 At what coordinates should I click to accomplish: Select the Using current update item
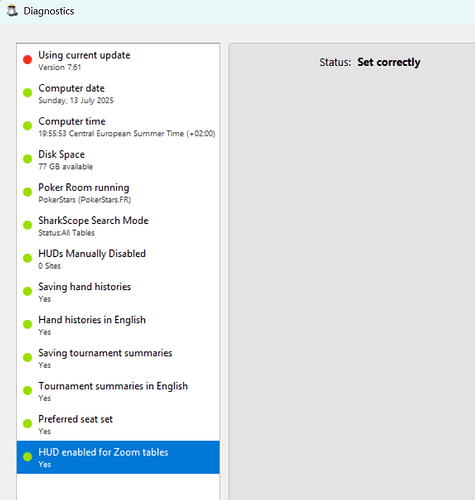point(118,60)
